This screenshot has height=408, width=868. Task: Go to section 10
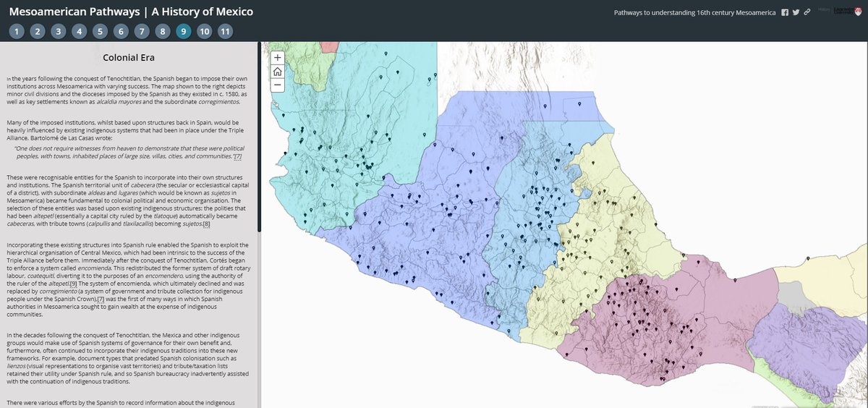pyautogui.click(x=205, y=31)
